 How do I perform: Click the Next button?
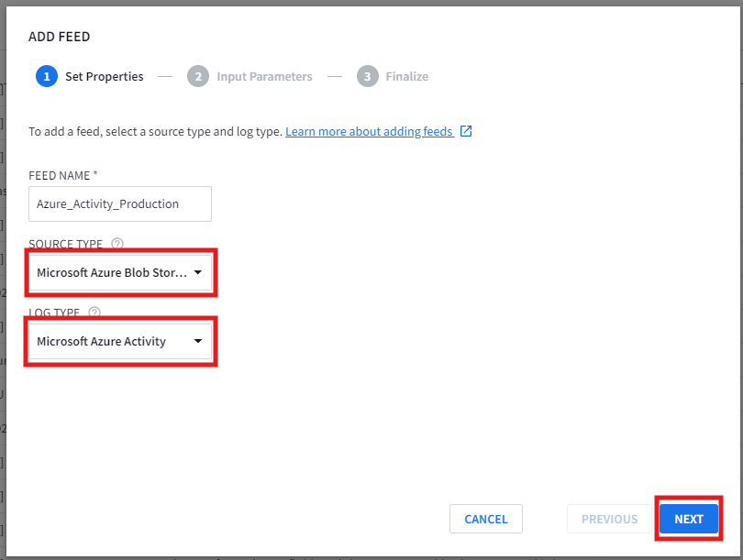689,519
